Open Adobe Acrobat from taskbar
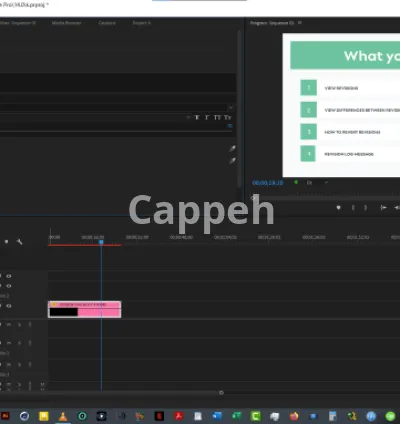 click(x=179, y=416)
